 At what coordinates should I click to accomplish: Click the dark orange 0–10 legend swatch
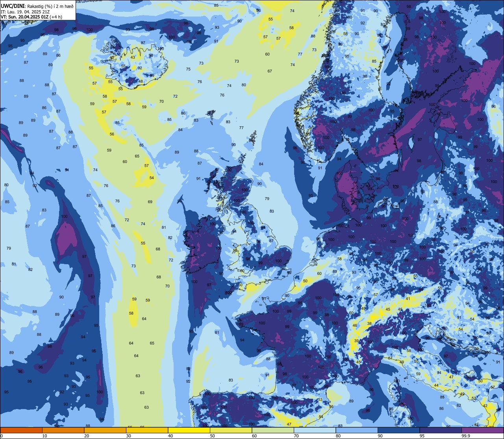pyautogui.click(x=21, y=430)
